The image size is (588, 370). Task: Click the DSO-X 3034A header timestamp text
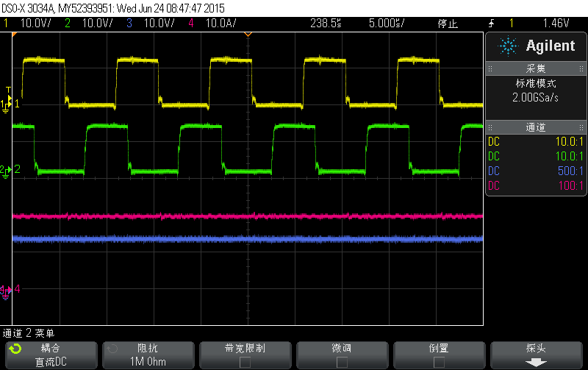click(x=113, y=8)
